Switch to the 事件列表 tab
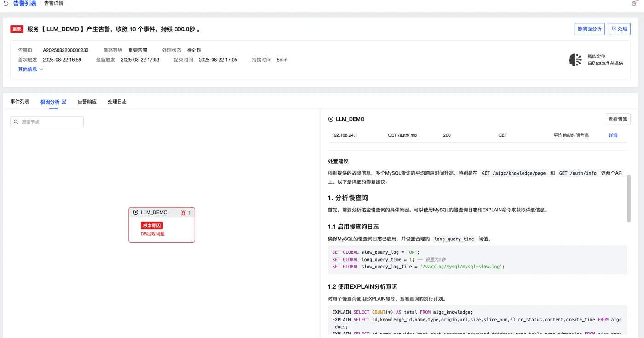 click(x=20, y=102)
